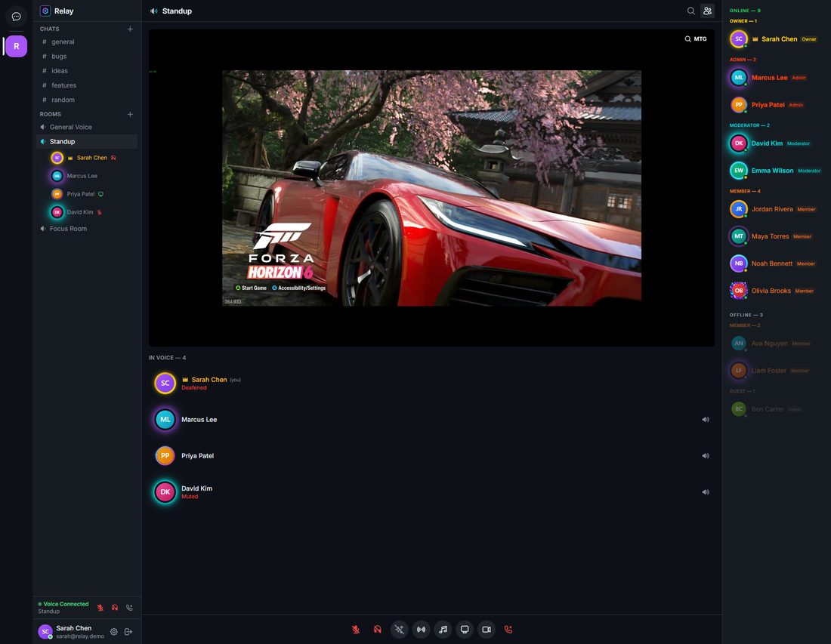Click offline member Ava Nguyen
The width and height of the screenshot is (831, 644).
[x=775, y=344]
